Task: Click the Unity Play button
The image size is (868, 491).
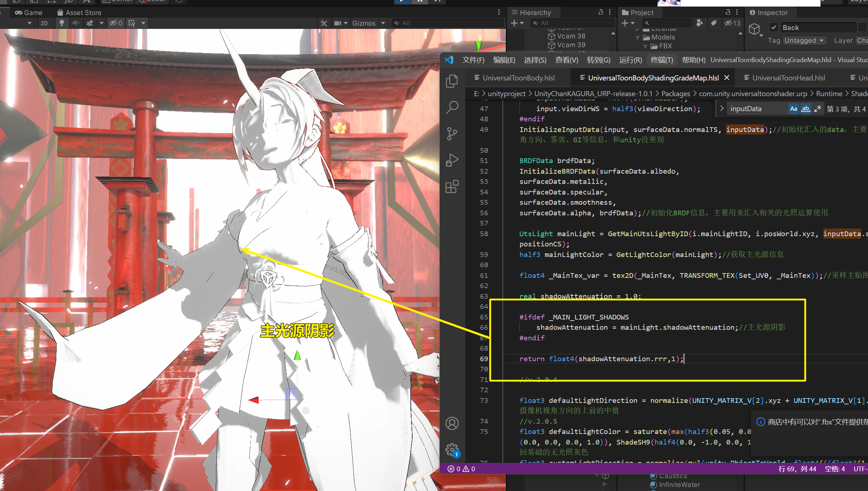Action: tap(402, 1)
